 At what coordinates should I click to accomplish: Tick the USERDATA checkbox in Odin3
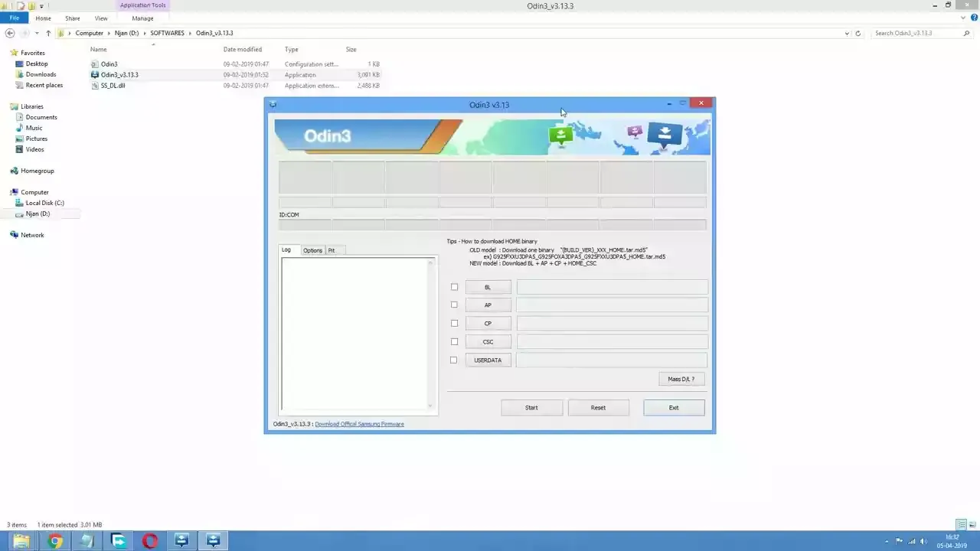coord(454,360)
